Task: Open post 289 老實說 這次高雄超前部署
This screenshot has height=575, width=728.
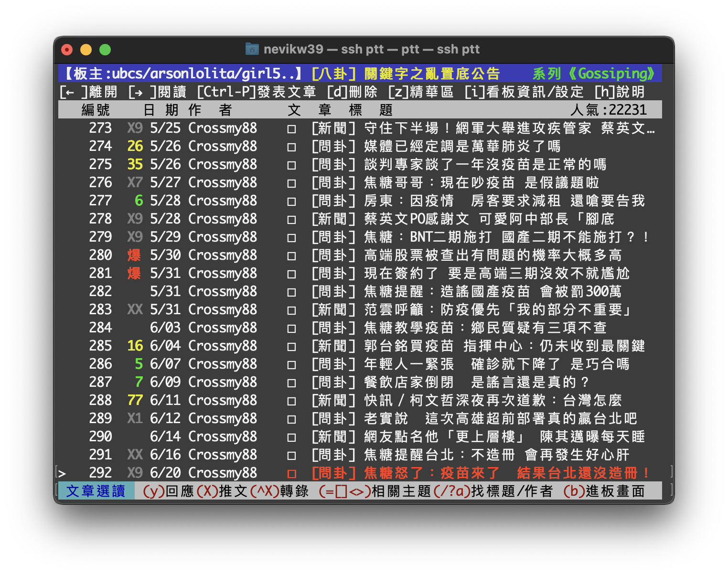Action: pos(474,418)
